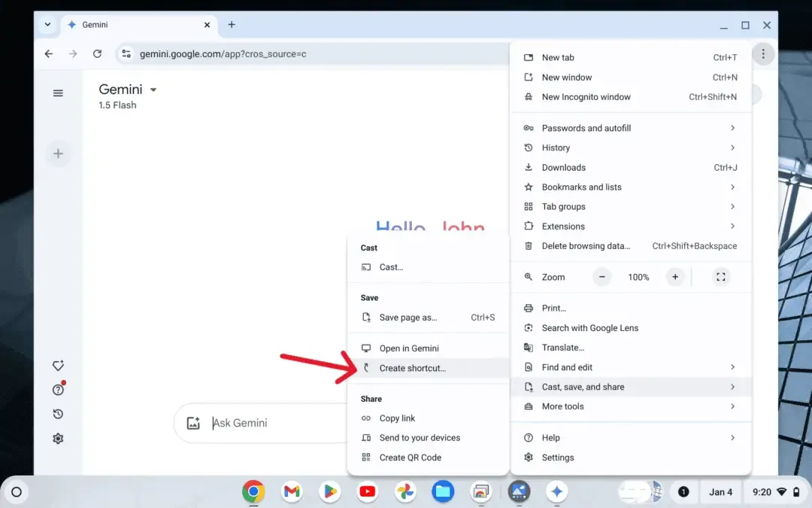This screenshot has height=508, width=812.
Task: Reload the Gemini page
Action: [97, 54]
